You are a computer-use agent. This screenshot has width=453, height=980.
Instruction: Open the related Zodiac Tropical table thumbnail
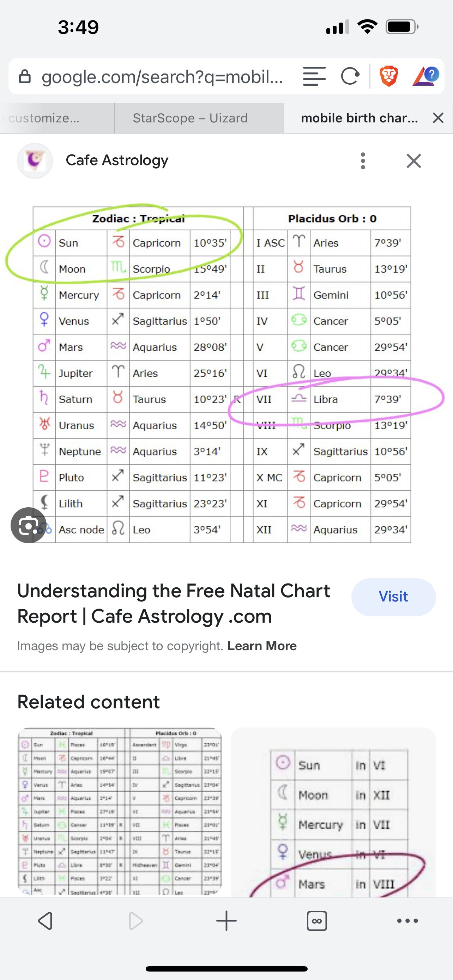[120, 811]
